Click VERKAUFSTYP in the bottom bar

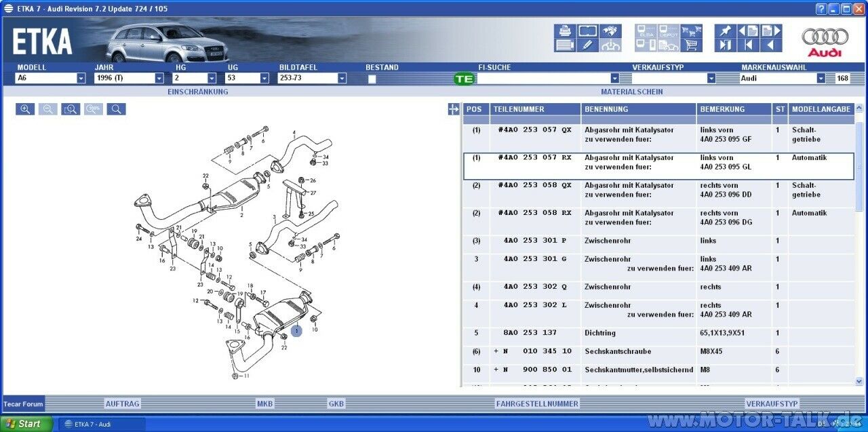(772, 404)
